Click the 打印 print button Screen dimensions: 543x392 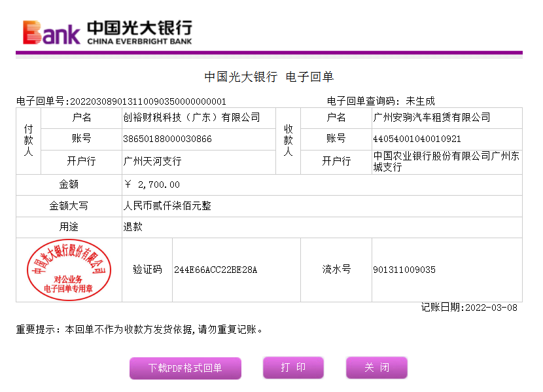click(293, 367)
